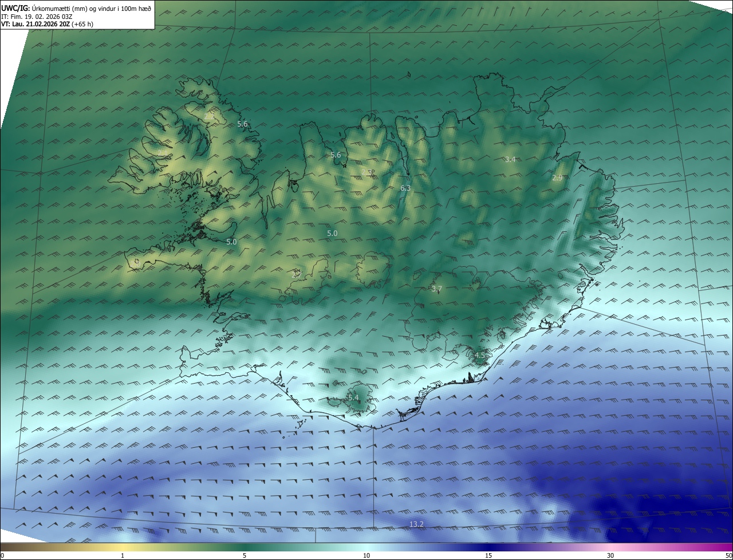Click the 4.5 value label on map
733x560 pixels.
click(x=480, y=356)
